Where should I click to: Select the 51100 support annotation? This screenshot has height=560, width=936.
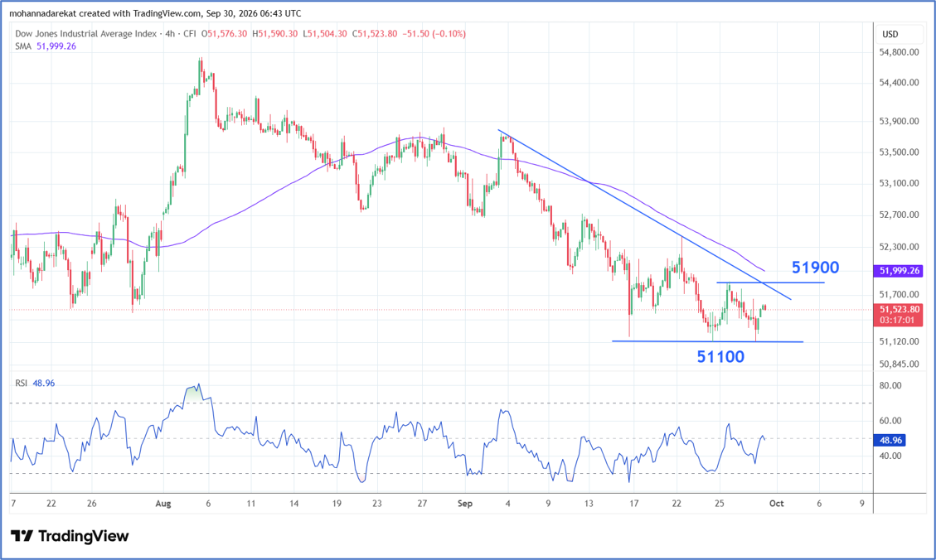click(720, 357)
